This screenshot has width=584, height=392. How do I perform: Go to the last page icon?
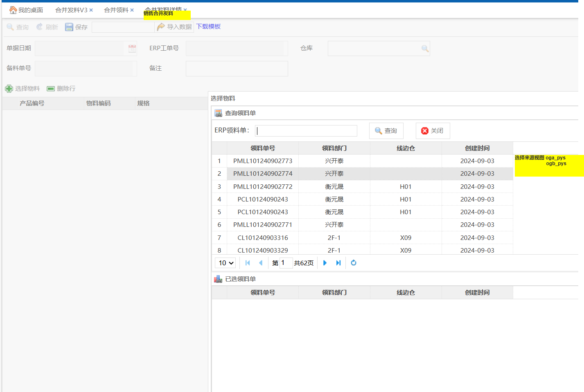pyautogui.click(x=338, y=263)
